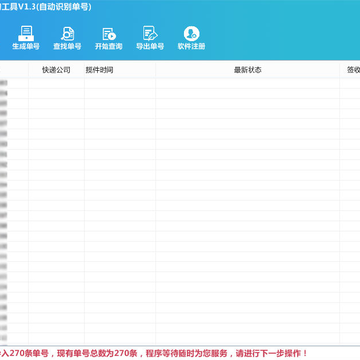
Task: Click the 生成单号 toolbar icon
Action: click(x=26, y=37)
